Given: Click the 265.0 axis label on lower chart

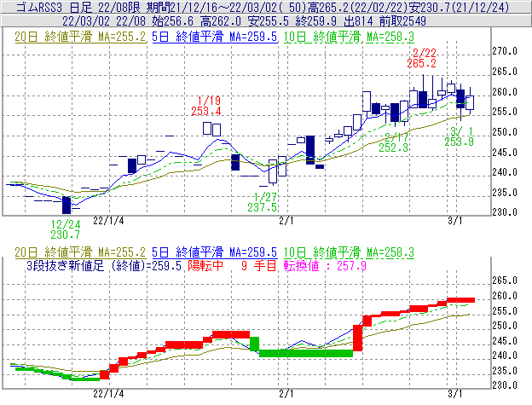Looking at the screenshot, I should click(x=505, y=281).
